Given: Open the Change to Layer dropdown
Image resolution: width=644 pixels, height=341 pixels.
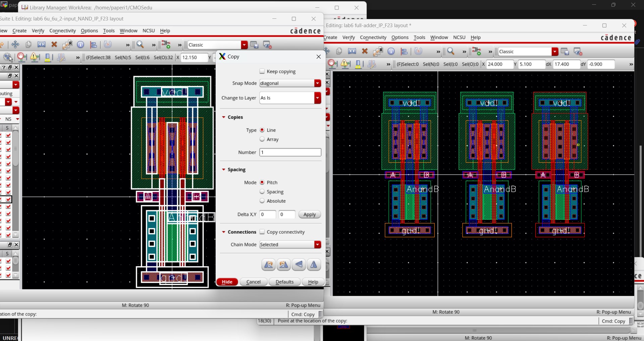Looking at the screenshot, I should click(290, 98).
